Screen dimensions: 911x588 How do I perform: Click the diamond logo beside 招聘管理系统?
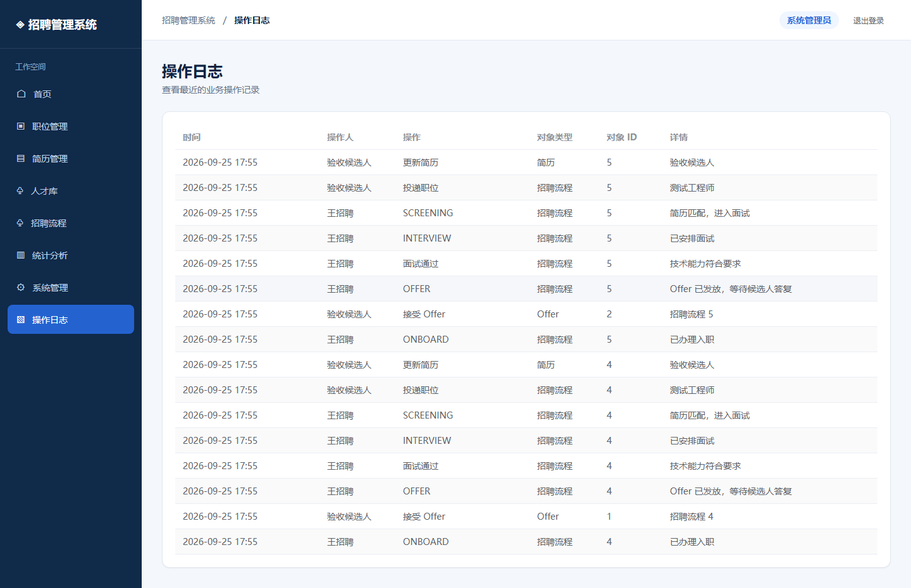point(20,25)
